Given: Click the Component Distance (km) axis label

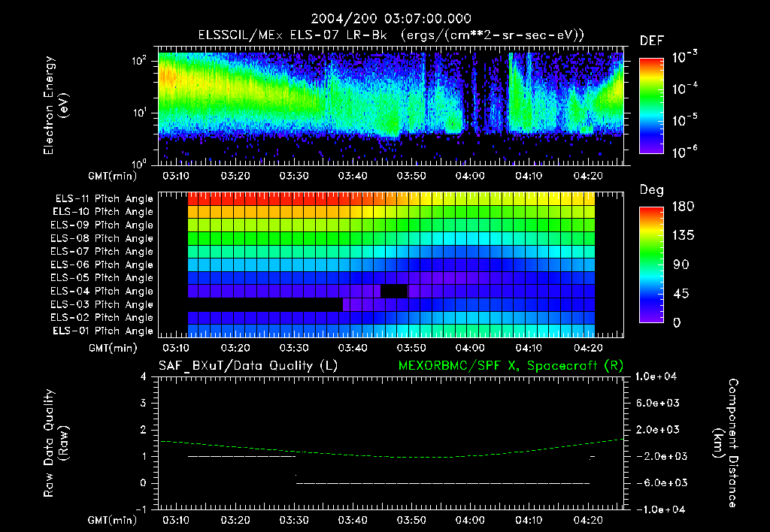Looking at the screenshot, I should coord(726,443).
